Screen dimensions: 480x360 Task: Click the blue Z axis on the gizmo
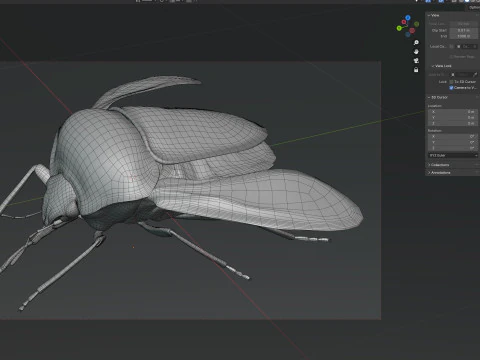coord(408,18)
